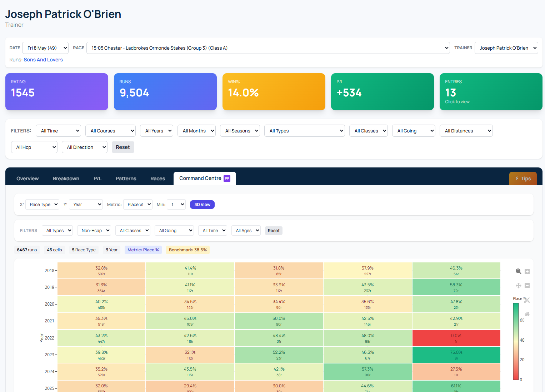Click the 50.0% heatmap cell for 2021
This screenshot has height=392, width=545.
(279, 321)
